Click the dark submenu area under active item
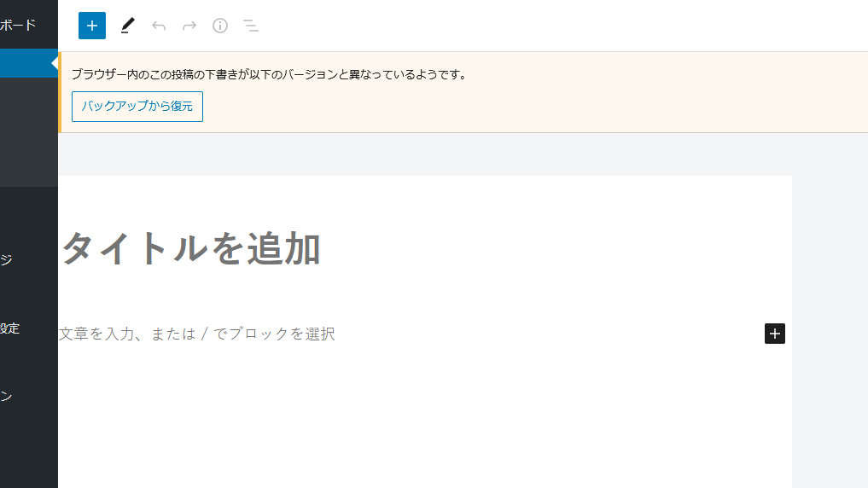The height and width of the screenshot is (488, 868). pos(29,131)
